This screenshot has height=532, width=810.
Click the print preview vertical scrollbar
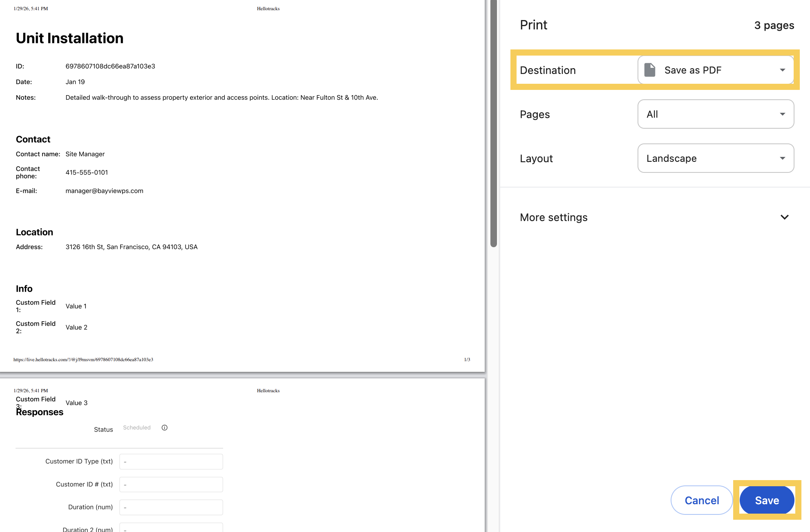click(493, 123)
